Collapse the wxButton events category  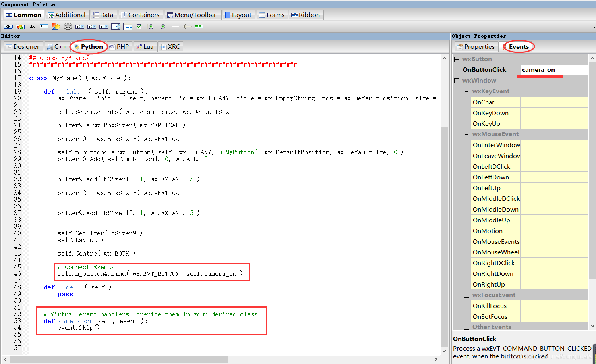457,59
